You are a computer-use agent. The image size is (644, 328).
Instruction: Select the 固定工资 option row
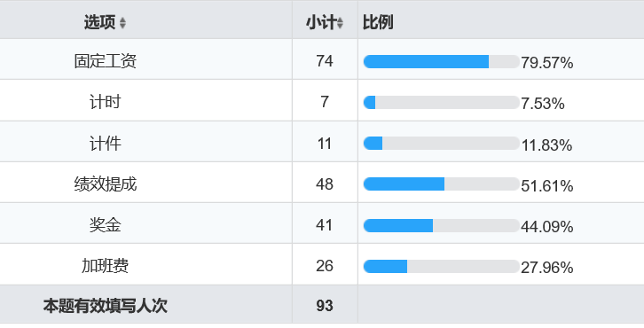(x=322, y=59)
